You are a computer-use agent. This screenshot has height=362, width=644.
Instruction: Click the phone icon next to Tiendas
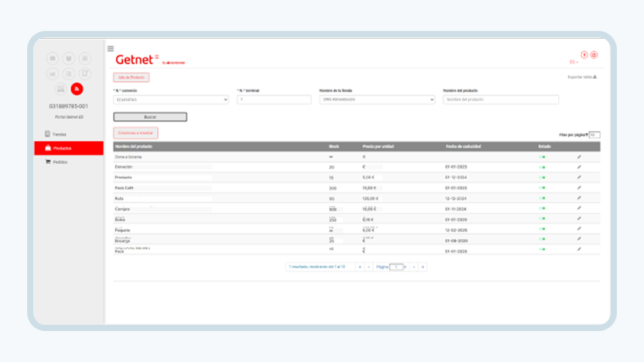pyautogui.click(x=48, y=134)
